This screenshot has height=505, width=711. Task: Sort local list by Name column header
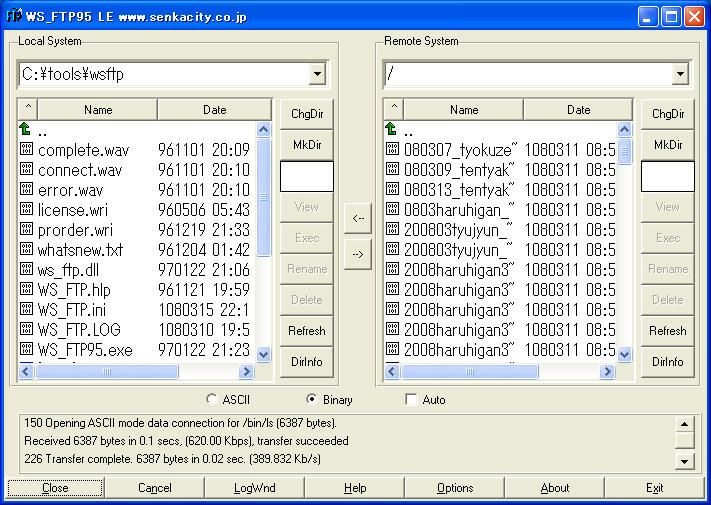(98, 110)
